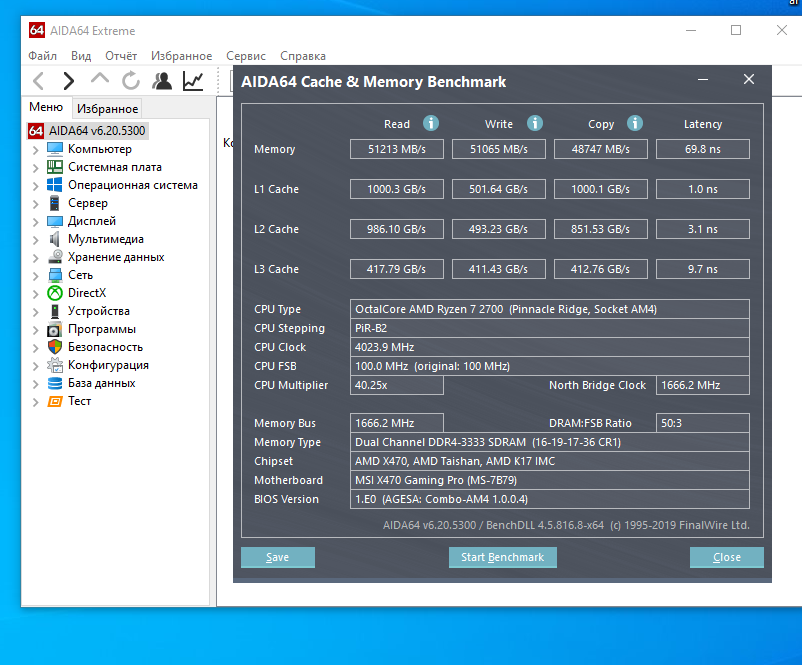The height and width of the screenshot is (665, 802).
Task: Select the Сеть network icon
Action: click(55, 275)
